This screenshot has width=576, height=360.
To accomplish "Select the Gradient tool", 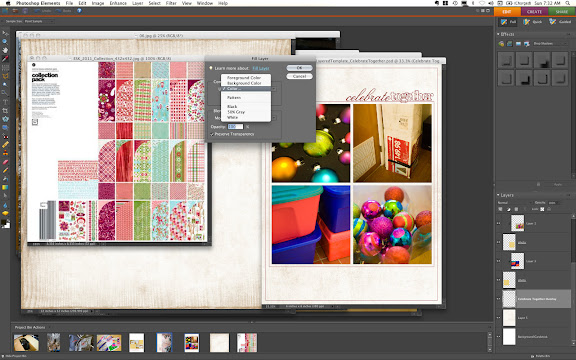I will (x=6, y=188).
